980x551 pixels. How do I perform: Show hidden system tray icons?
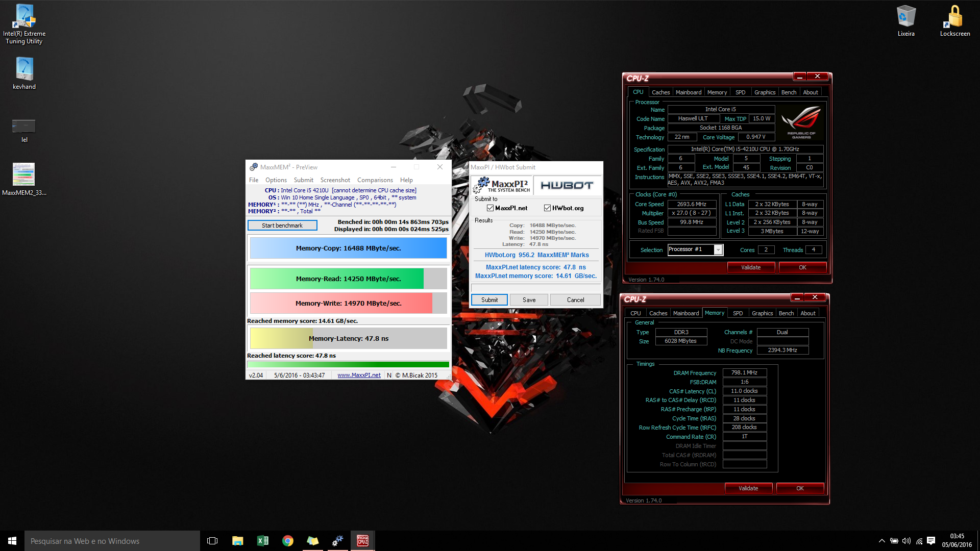[x=881, y=541]
